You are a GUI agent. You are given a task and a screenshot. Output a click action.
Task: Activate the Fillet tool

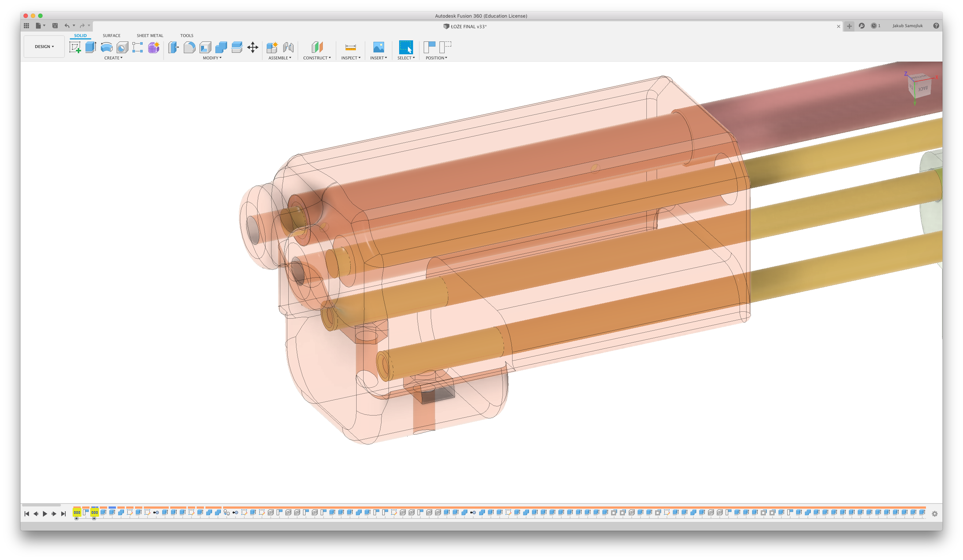click(190, 47)
